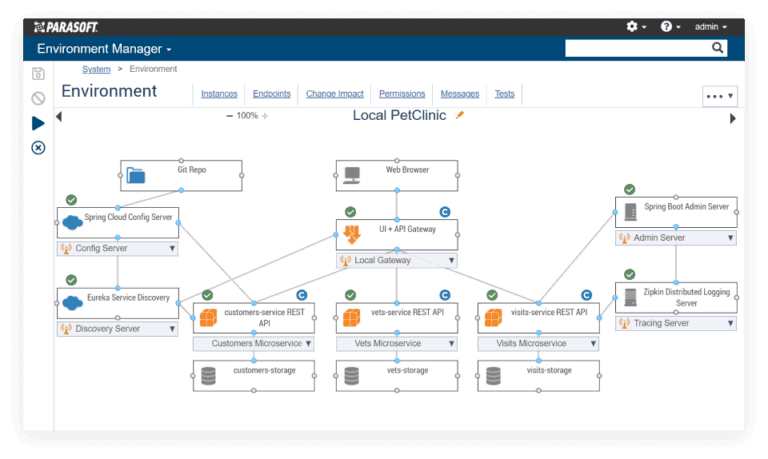Screen dimensions: 768x459
Task: Click the circled X icon in sidebar
Action: (38, 148)
